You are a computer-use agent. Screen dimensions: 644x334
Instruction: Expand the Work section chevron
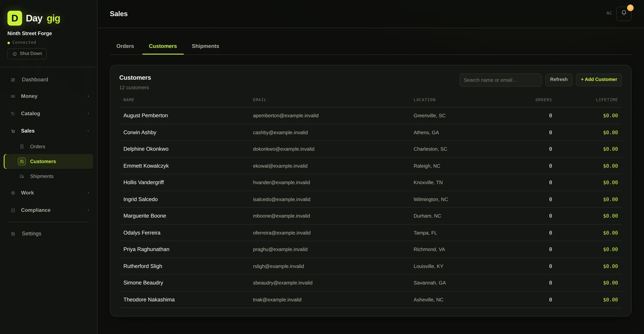[x=88, y=193]
